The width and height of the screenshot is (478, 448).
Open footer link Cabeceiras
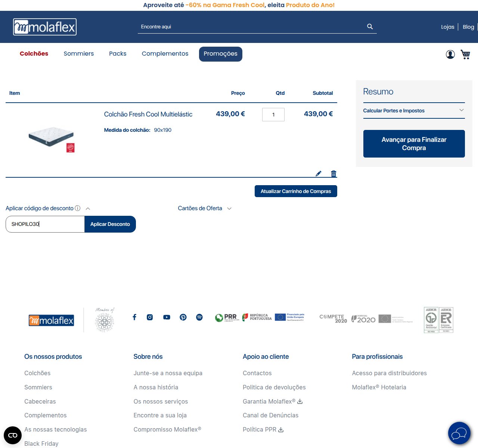[x=40, y=402]
